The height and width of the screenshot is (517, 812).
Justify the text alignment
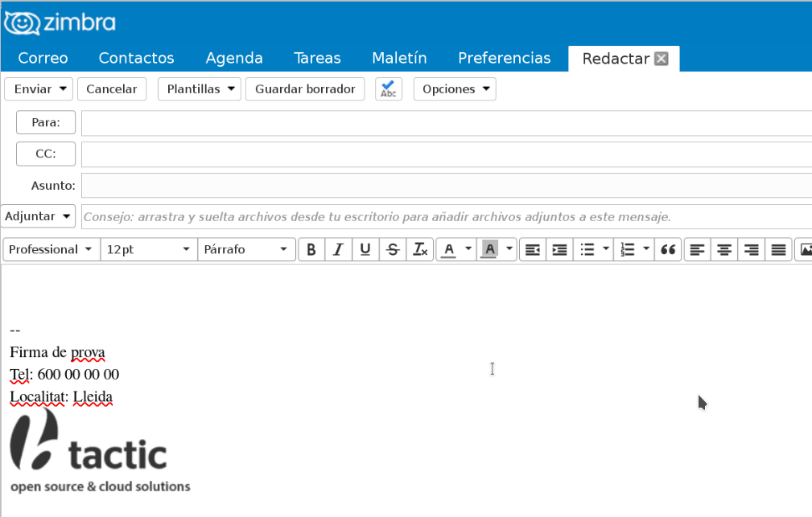(x=778, y=250)
